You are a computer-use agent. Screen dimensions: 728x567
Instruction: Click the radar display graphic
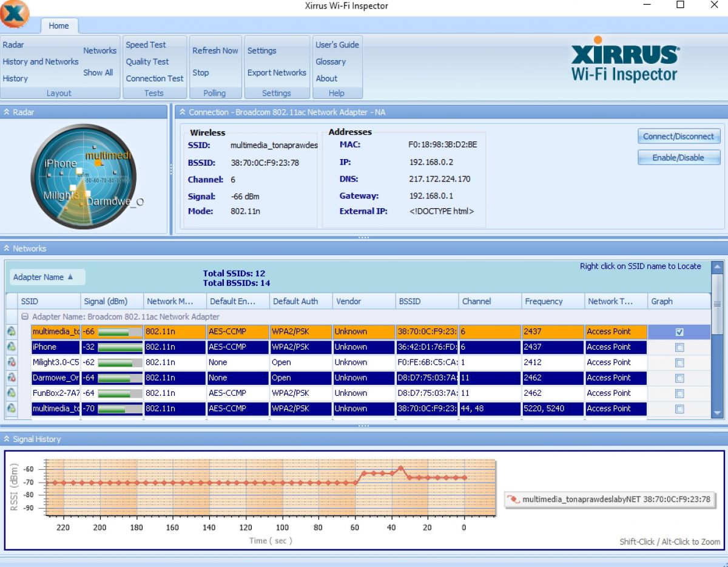click(84, 176)
